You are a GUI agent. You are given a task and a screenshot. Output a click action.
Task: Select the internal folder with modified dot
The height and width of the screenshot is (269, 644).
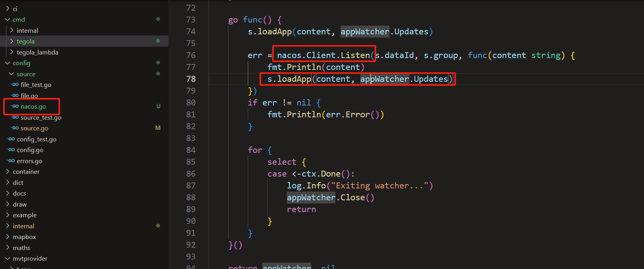[23, 226]
